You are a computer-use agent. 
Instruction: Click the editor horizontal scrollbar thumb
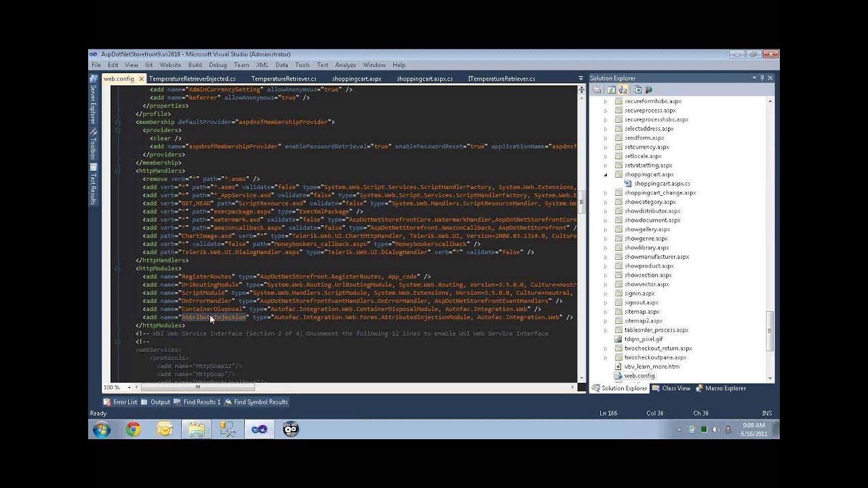pyautogui.click(x=197, y=388)
